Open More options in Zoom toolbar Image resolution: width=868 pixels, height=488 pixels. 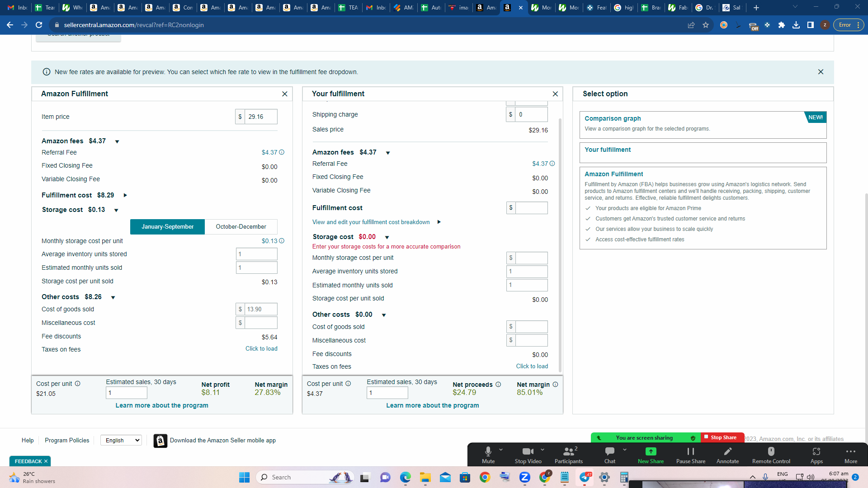(851, 455)
